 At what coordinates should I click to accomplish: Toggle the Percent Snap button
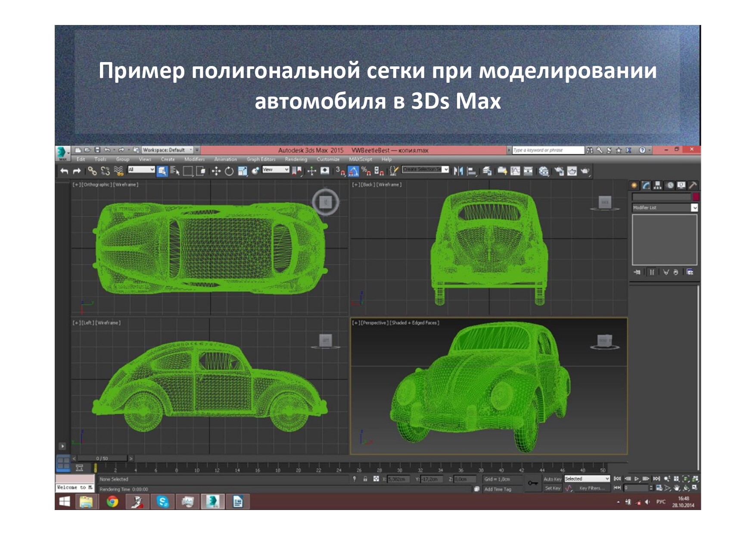(x=366, y=171)
